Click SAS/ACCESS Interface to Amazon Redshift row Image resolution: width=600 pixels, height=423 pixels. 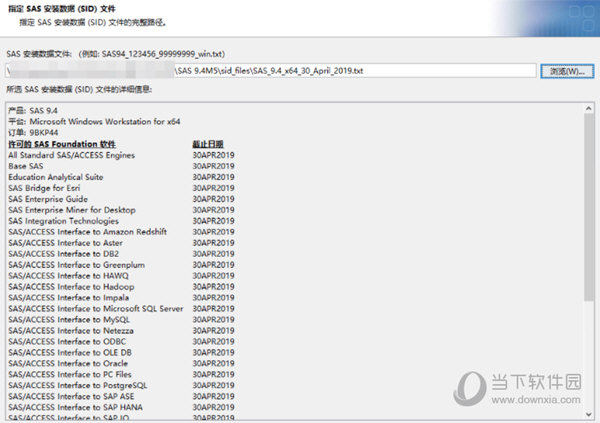click(87, 232)
